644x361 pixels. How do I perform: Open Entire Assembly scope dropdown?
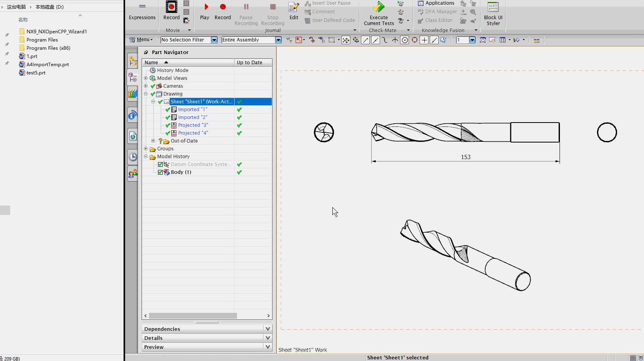278,40
